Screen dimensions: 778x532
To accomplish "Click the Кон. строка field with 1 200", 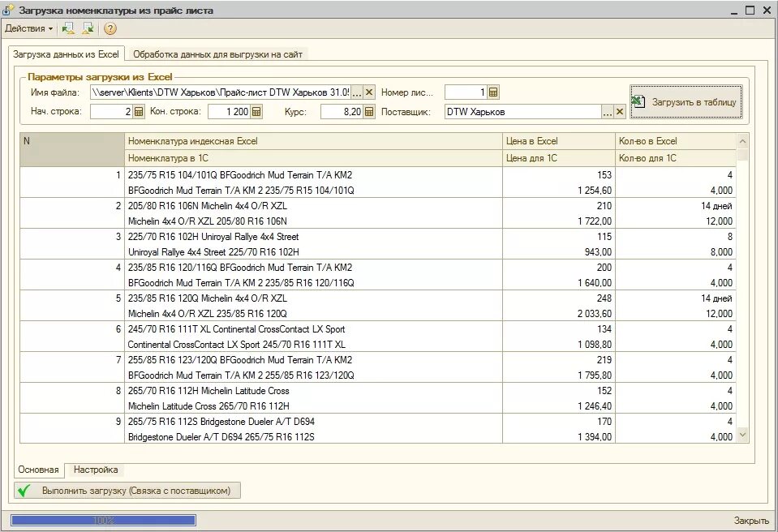I will point(229,112).
